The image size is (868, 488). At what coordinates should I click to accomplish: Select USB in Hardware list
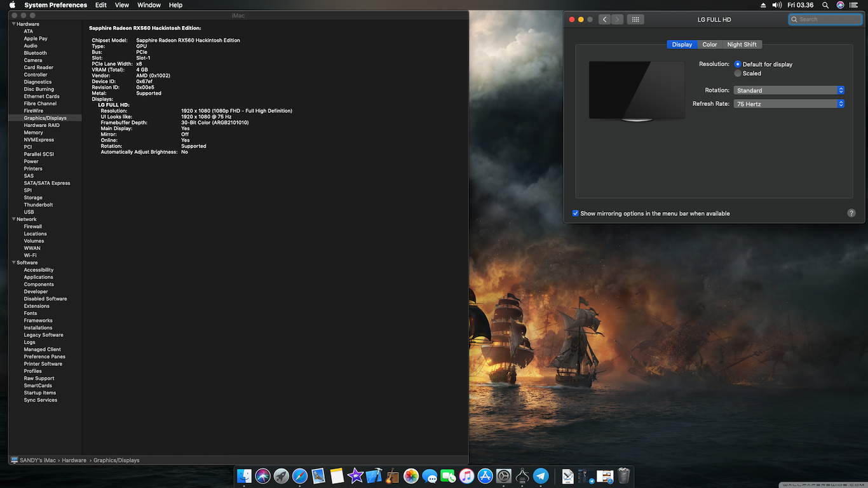point(29,212)
